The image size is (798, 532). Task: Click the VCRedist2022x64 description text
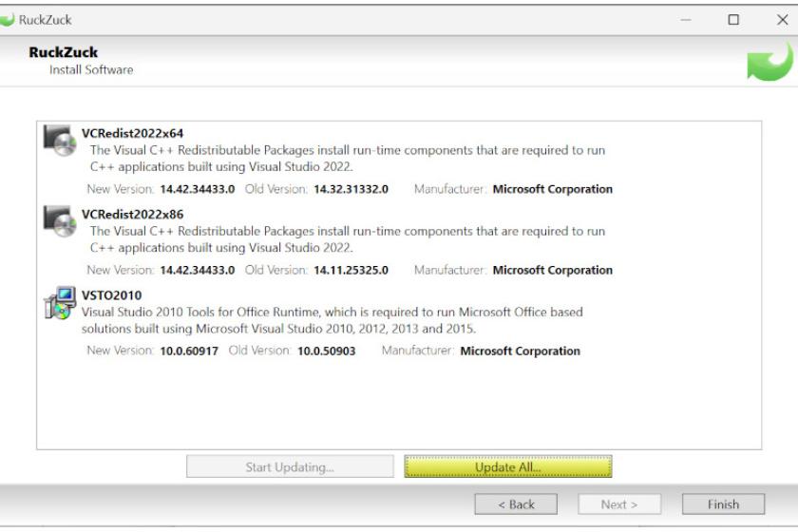pyautogui.click(x=348, y=159)
